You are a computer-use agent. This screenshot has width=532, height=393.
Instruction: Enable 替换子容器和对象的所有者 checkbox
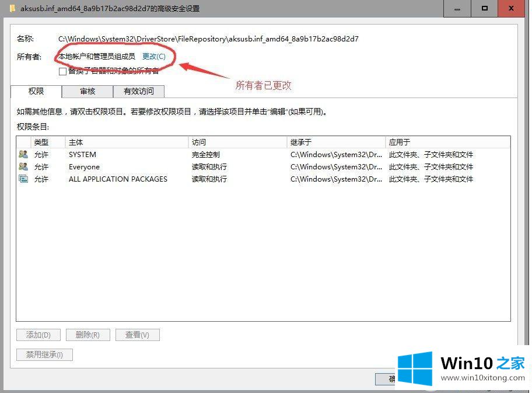tap(63, 71)
